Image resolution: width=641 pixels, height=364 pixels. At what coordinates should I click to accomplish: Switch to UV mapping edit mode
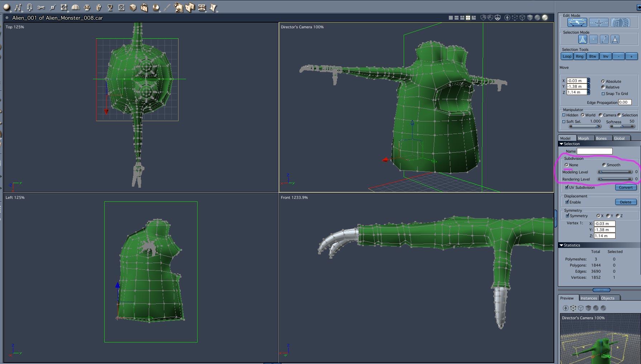click(x=620, y=23)
